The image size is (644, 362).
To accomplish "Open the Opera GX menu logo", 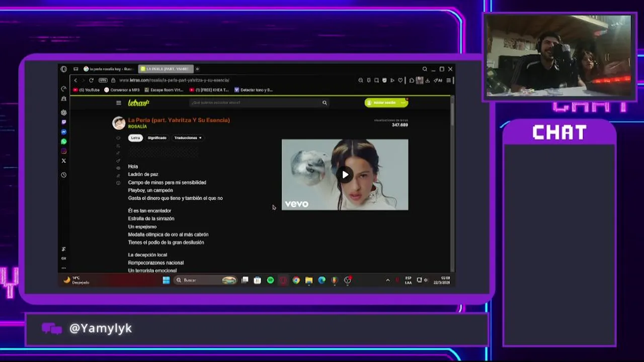I will (x=63, y=69).
